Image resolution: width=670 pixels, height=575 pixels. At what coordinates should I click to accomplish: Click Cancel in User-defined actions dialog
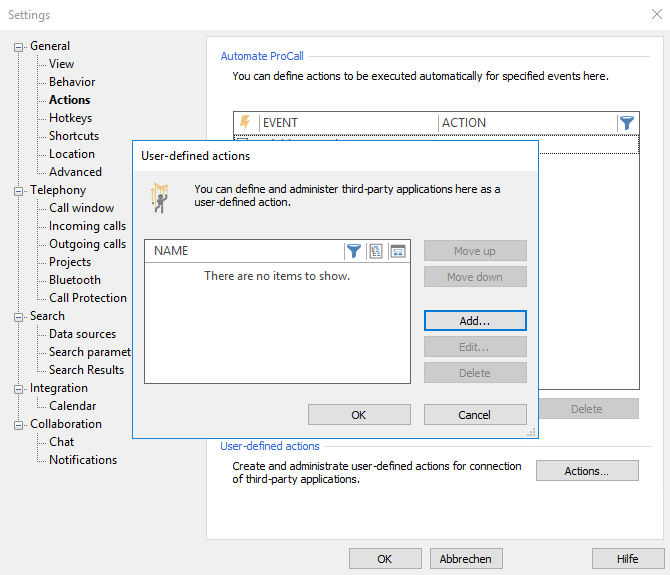point(475,415)
